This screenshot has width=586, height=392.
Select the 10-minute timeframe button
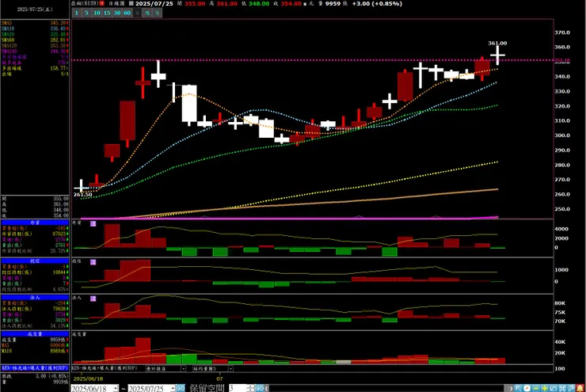[97, 13]
